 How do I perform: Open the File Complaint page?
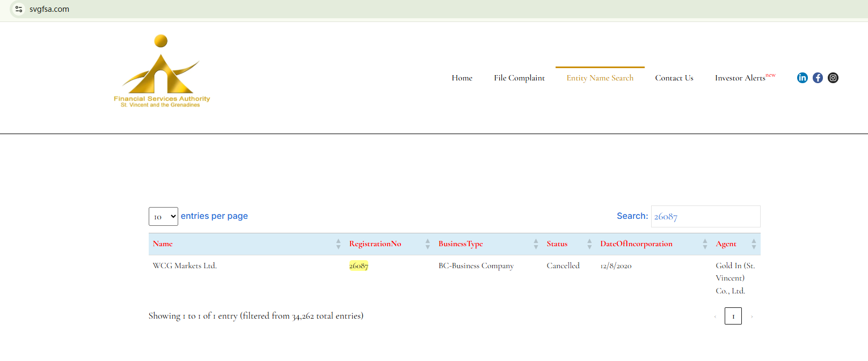[519, 78]
